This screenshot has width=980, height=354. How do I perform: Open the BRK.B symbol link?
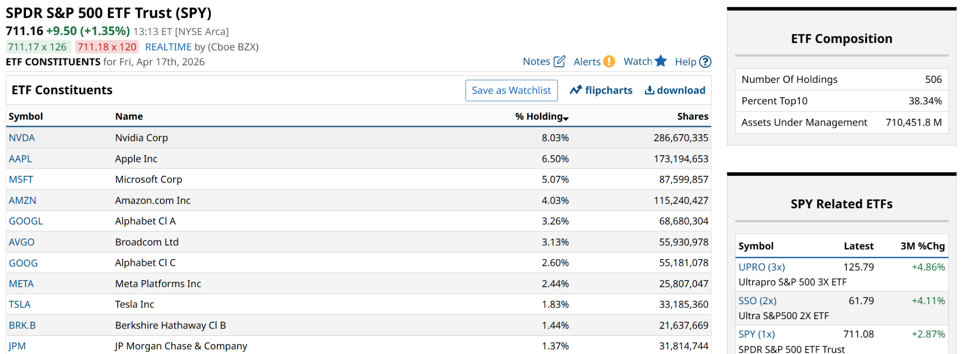[x=22, y=326]
